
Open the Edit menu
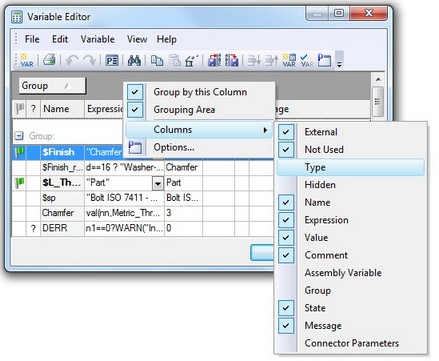60,39
